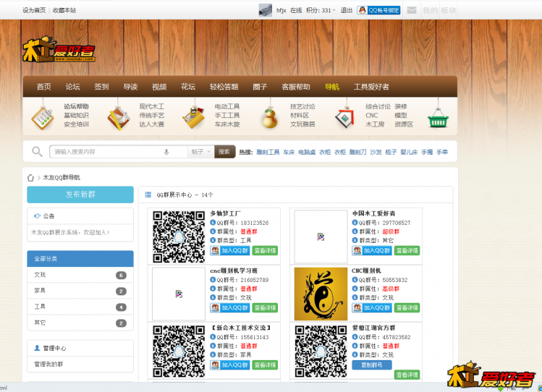Open the 首页 nav item
Image resolution: width=542 pixels, height=392 pixels.
[x=44, y=87]
